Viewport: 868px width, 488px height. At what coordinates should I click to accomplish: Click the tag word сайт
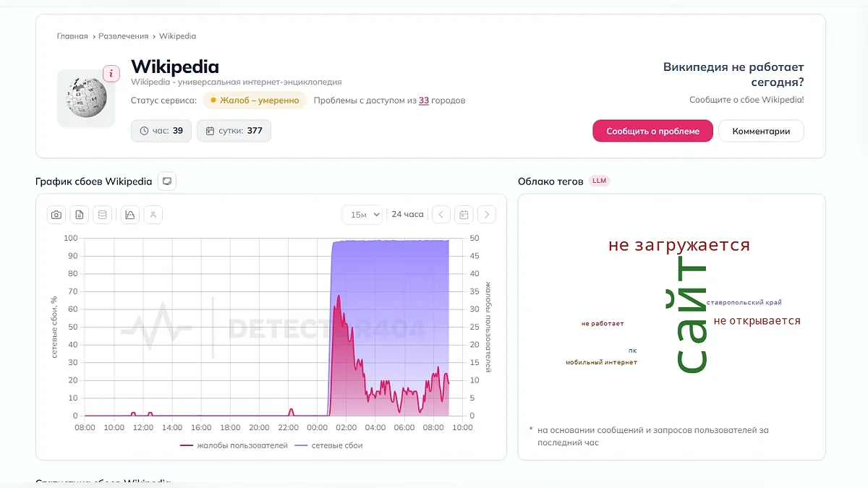pos(690,317)
